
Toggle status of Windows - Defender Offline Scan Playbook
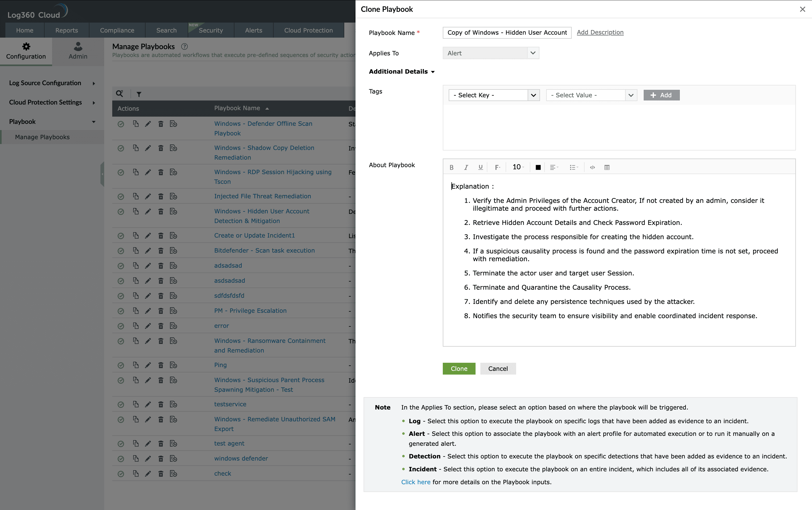tap(121, 124)
